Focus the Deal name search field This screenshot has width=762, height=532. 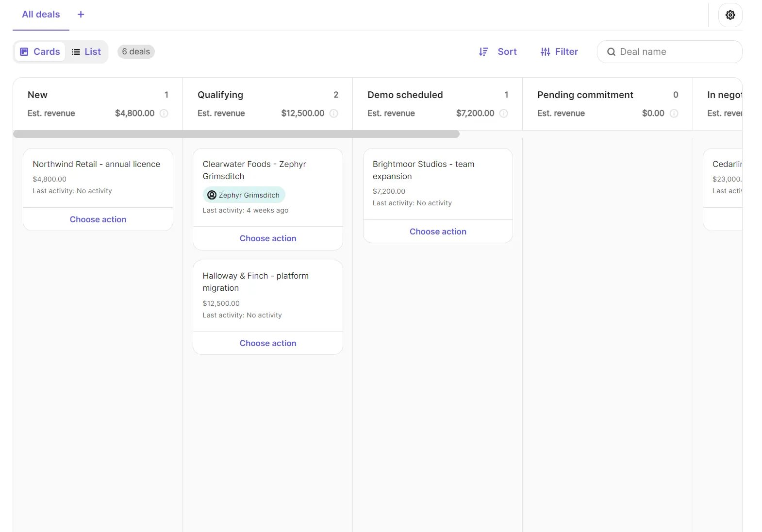point(669,51)
